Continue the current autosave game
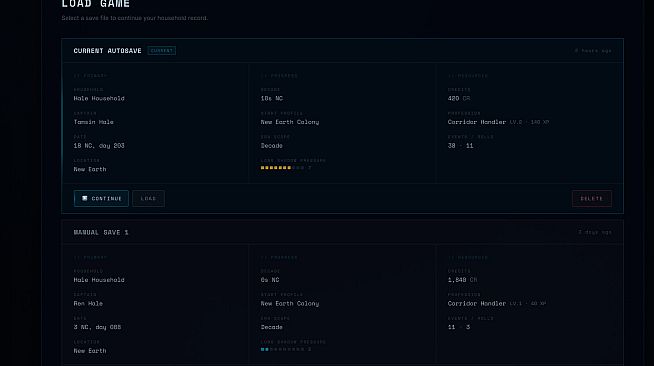Screen dimensions: 654x366 coord(101,198)
